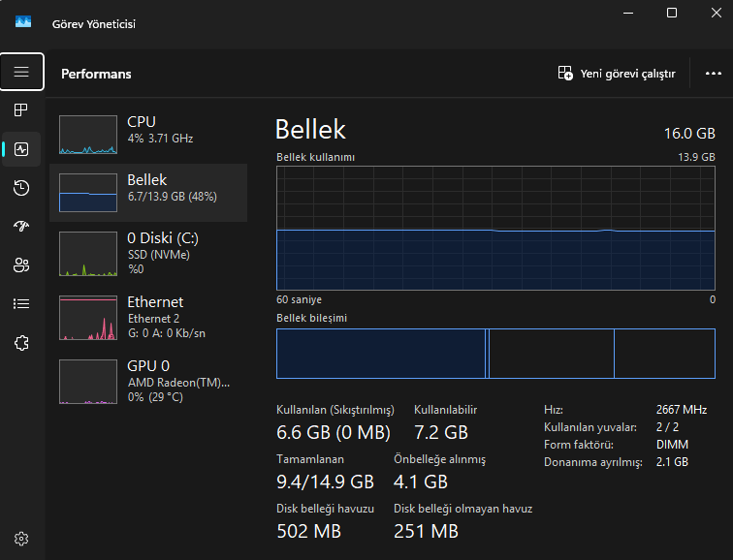The image size is (733, 560).
Task: Click the Bellek kullanımı usage graph
Action: tap(495, 227)
